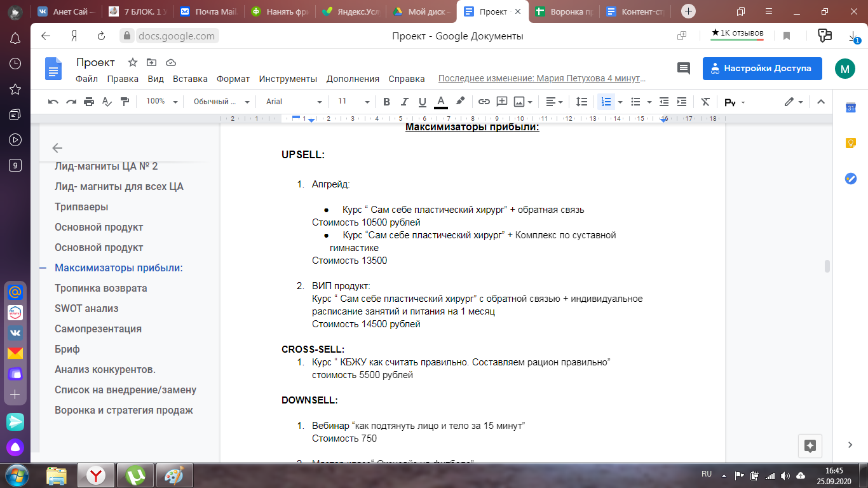
Task: Click the Print icon in Docs toolbar
Action: [x=89, y=102]
